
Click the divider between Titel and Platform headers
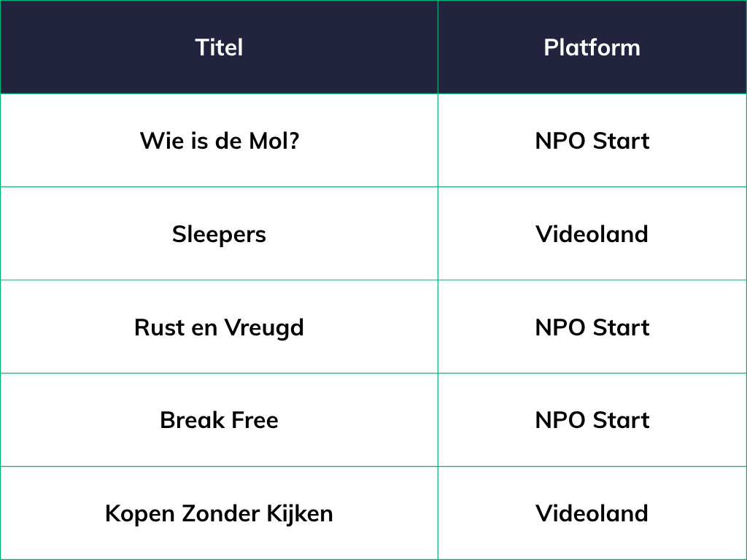point(438,47)
